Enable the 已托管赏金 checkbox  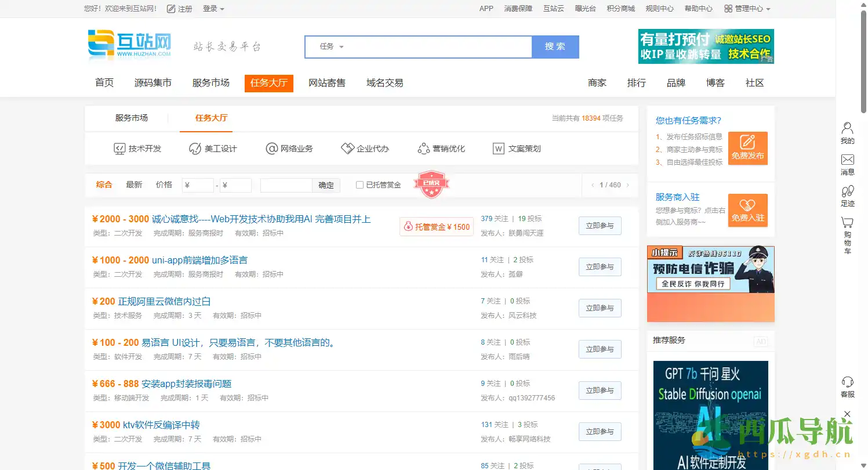pyautogui.click(x=359, y=185)
